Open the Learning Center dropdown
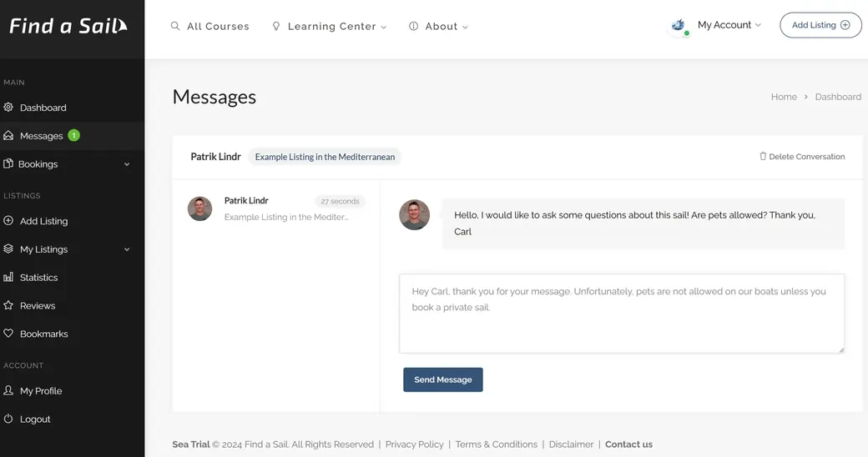The width and height of the screenshot is (868, 457). pyautogui.click(x=331, y=27)
